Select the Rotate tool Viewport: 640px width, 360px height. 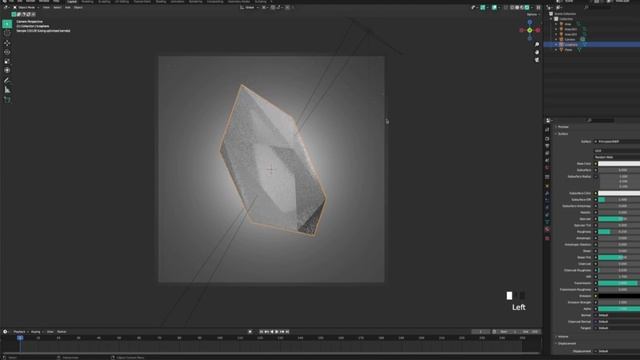[x=7, y=52]
